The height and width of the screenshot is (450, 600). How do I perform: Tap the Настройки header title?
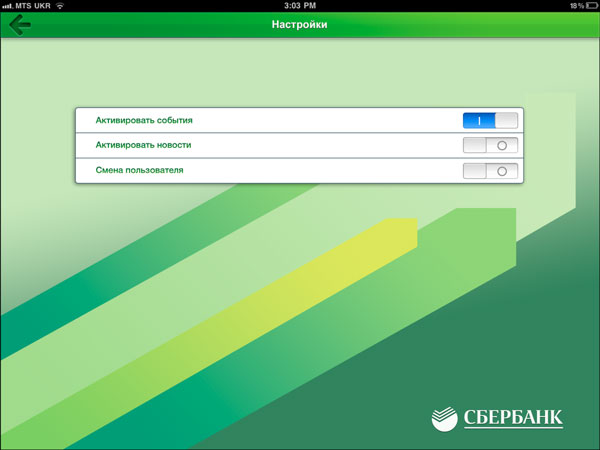299,23
